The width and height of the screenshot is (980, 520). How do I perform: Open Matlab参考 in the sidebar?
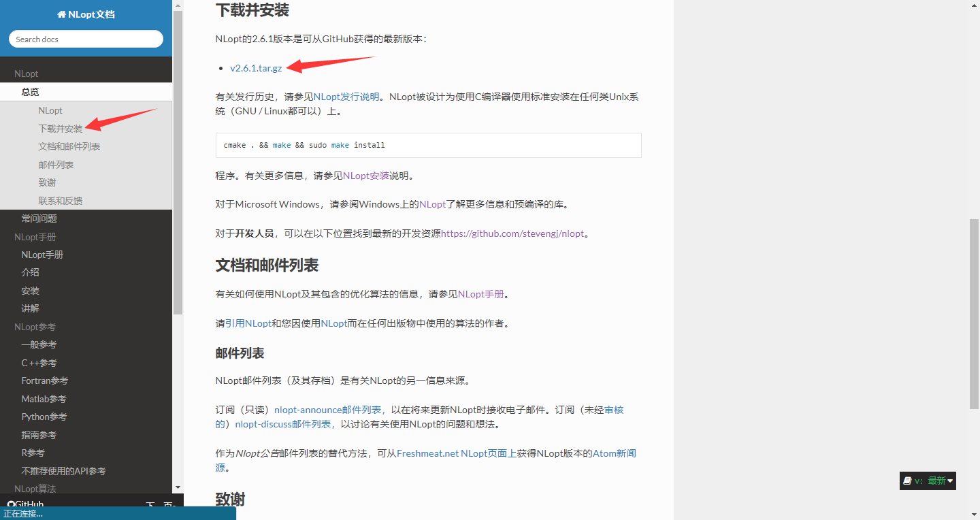44,399
